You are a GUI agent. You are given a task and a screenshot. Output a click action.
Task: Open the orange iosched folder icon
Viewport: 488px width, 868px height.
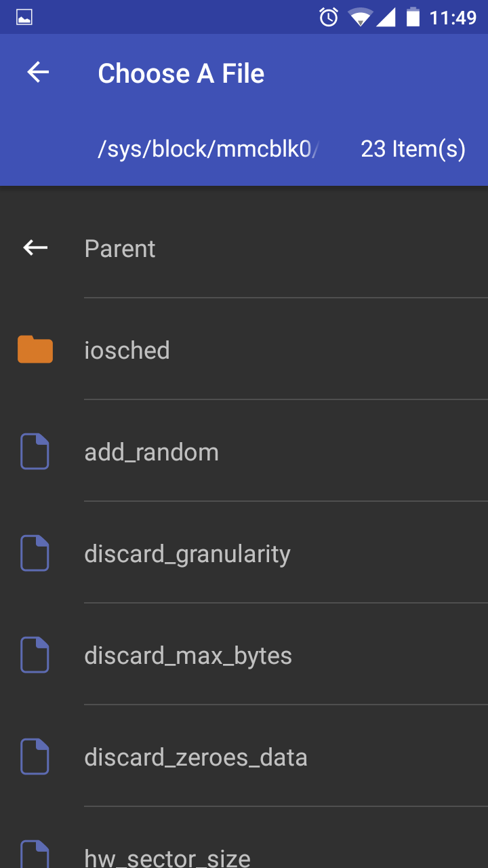pyautogui.click(x=35, y=349)
